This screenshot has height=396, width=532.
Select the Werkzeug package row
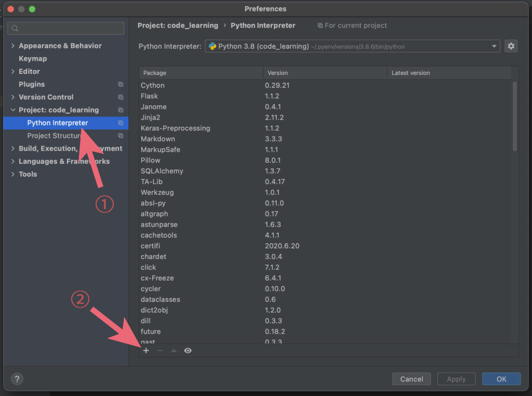325,192
